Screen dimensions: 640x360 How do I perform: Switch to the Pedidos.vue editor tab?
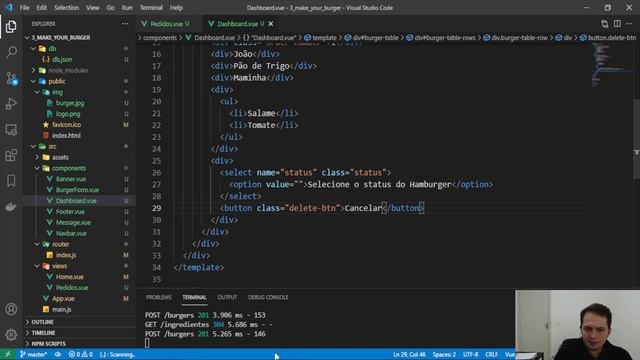[x=167, y=24]
